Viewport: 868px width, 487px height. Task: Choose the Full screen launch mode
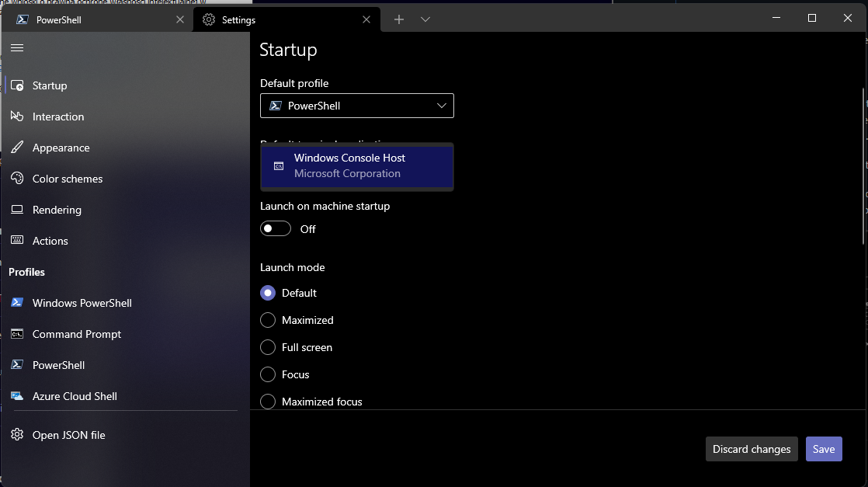coord(268,347)
